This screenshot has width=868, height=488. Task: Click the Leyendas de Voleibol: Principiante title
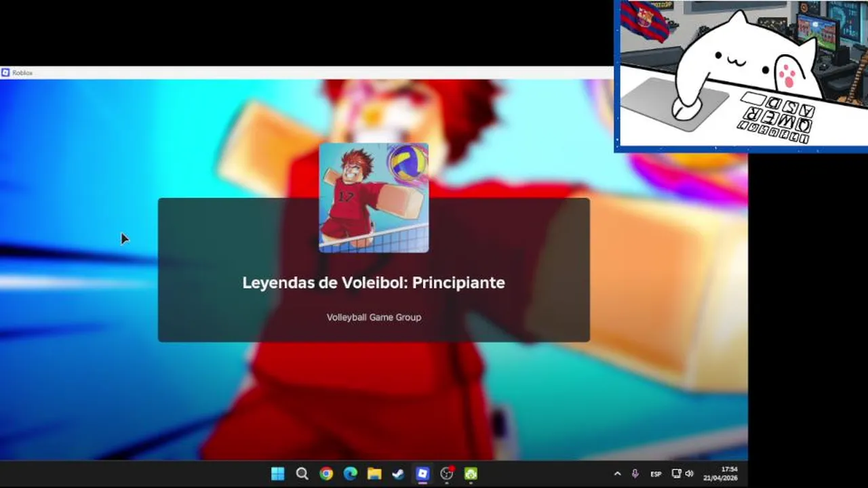tap(374, 283)
